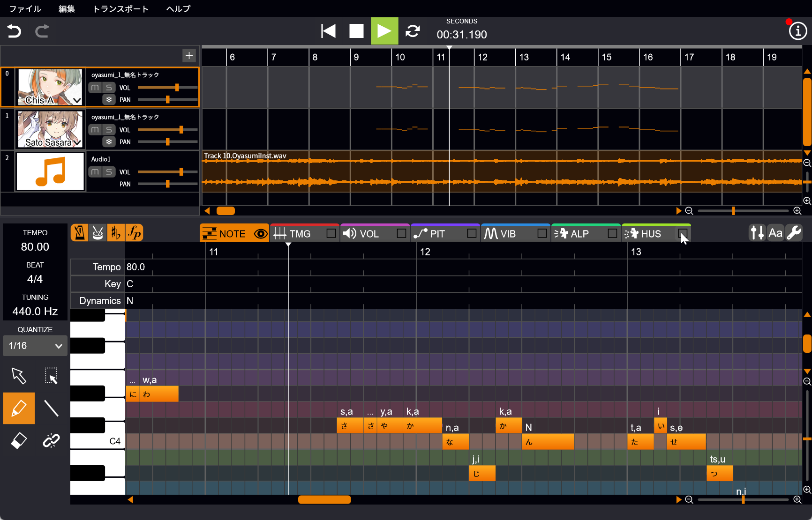Select the range selection tool
This screenshot has height=520, width=812.
(x=51, y=376)
